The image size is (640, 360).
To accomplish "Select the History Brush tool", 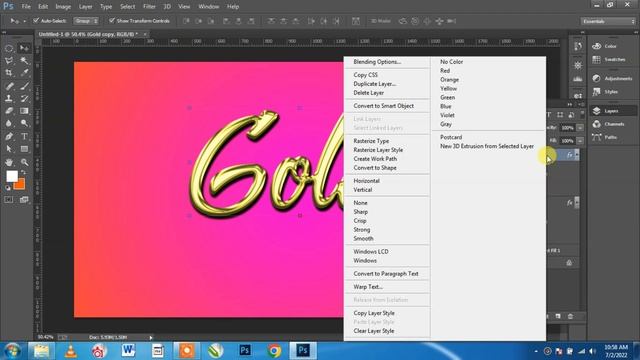I will [x=24, y=98].
